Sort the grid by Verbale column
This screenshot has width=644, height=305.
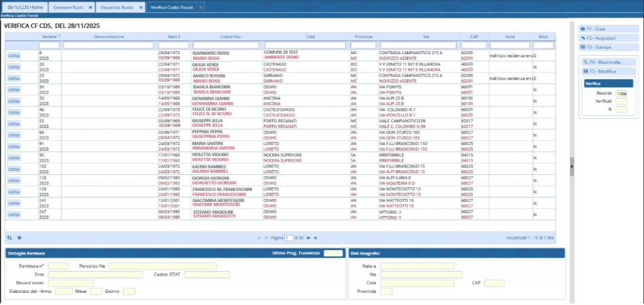[x=50, y=37]
